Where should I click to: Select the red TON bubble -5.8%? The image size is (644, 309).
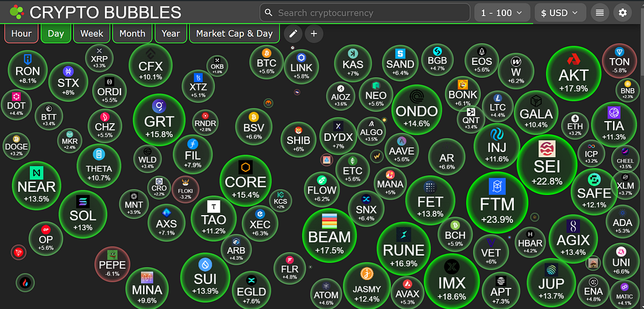point(620,61)
